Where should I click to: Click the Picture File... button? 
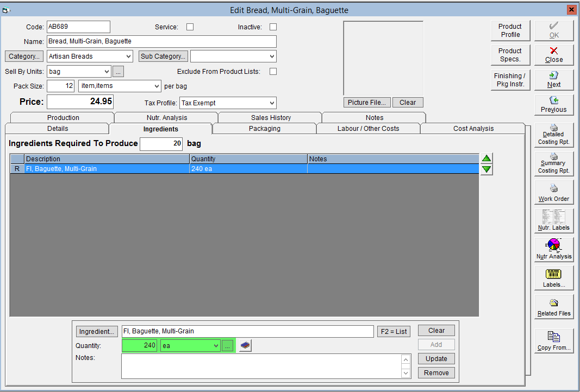(x=366, y=102)
